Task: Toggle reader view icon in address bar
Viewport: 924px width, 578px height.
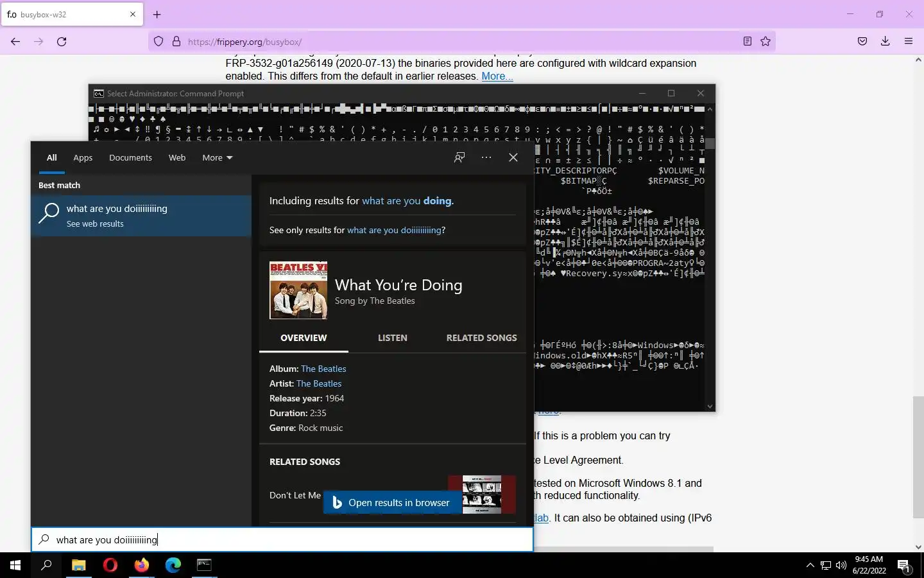Action: coord(748,42)
